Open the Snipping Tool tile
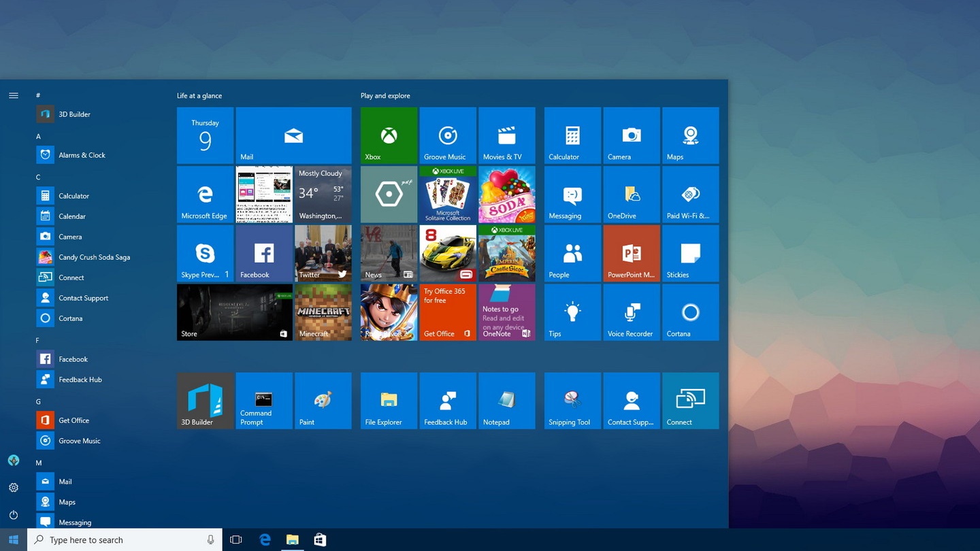The image size is (980, 551). click(x=572, y=401)
